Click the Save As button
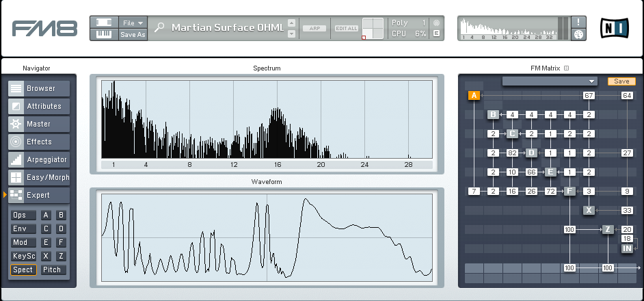644x301 pixels. coord(133,34)
